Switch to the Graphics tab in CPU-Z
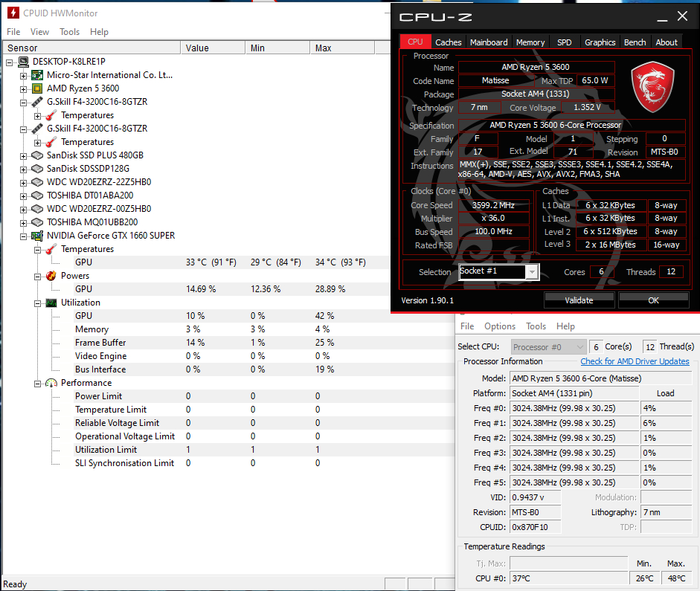The height and width of the screenshot is (591, 700). pyautogui.click(x=600, y=42)
